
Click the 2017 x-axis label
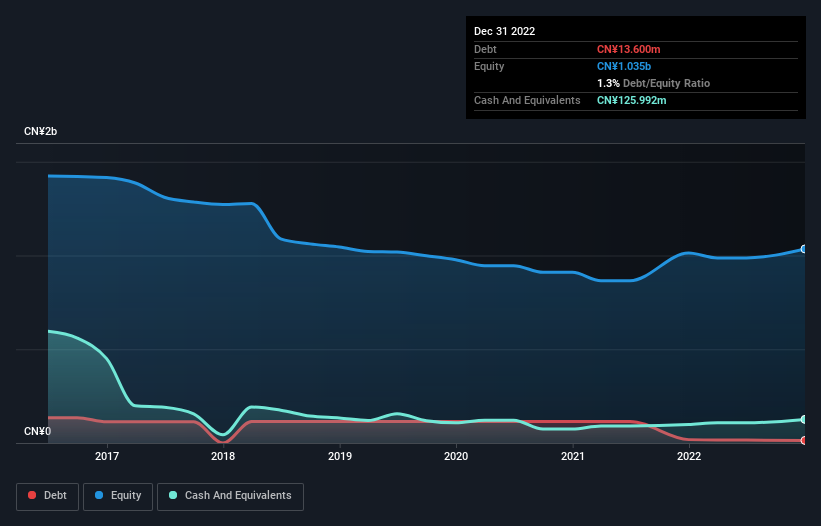(107, 456)
